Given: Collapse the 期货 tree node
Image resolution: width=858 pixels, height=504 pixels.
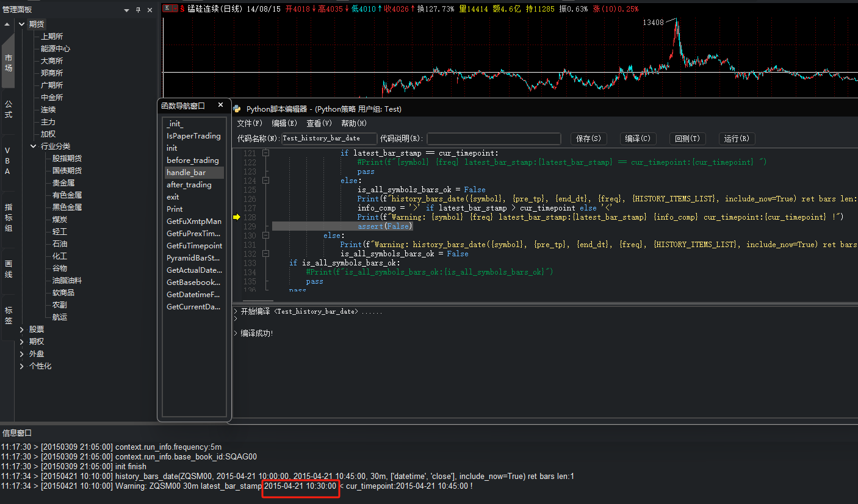Looking at the screenshot, I should [22, 24].
